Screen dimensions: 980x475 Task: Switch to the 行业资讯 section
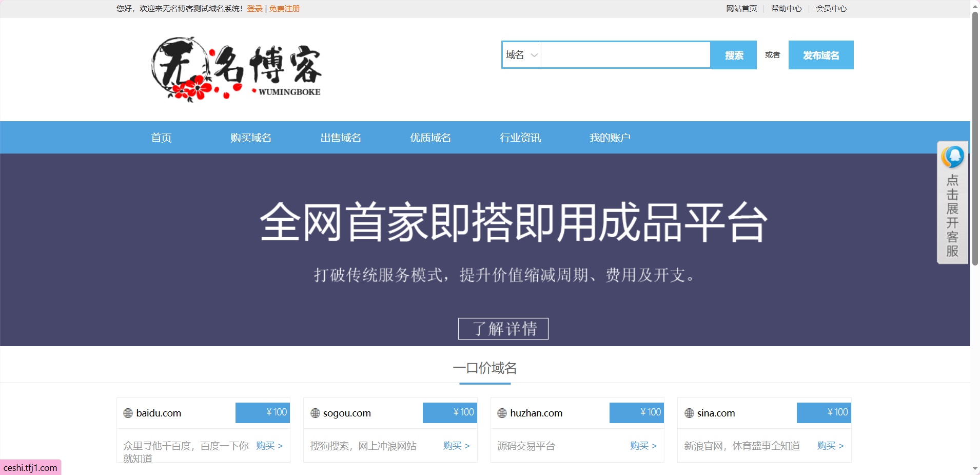[520, 137]
